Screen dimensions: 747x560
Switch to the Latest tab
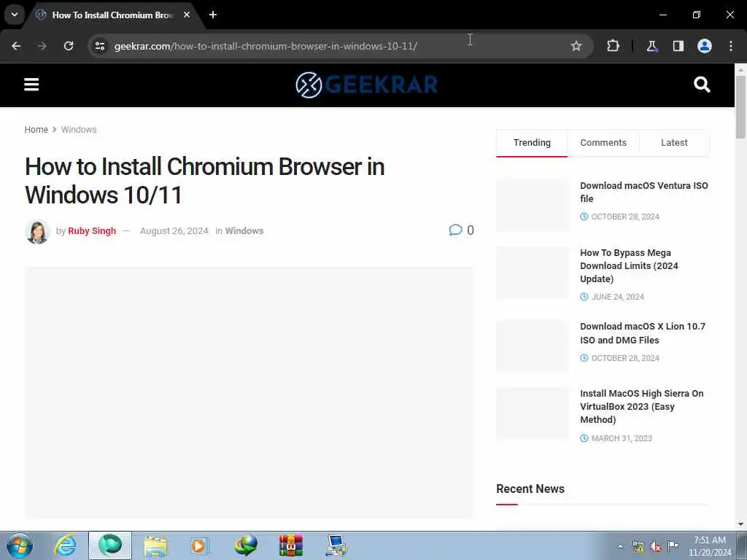pos(674,143)
